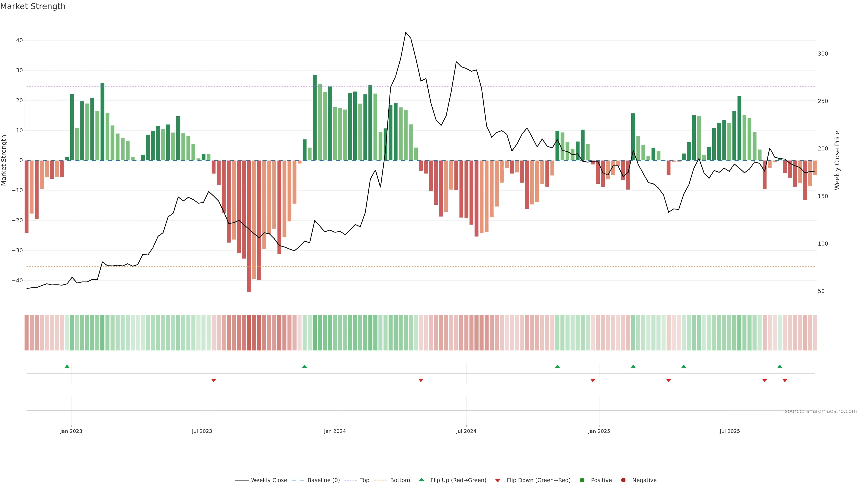Click the Flip Down red triangle legend icon

tap(498, 481)
